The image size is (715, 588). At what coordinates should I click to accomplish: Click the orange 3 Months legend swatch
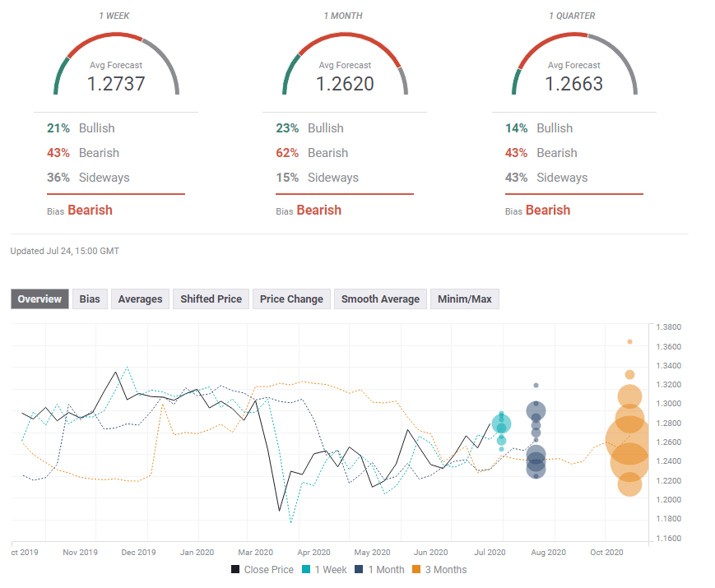tap(417, 569)
